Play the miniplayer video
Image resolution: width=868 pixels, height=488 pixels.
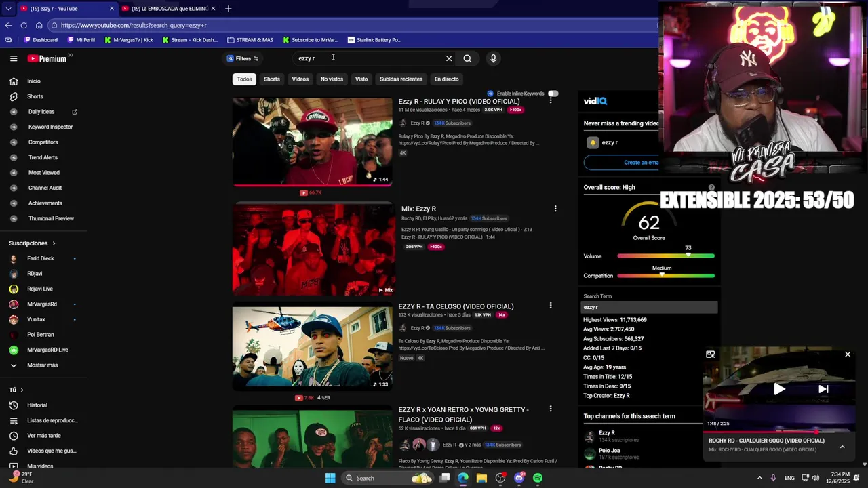(779, 389)
